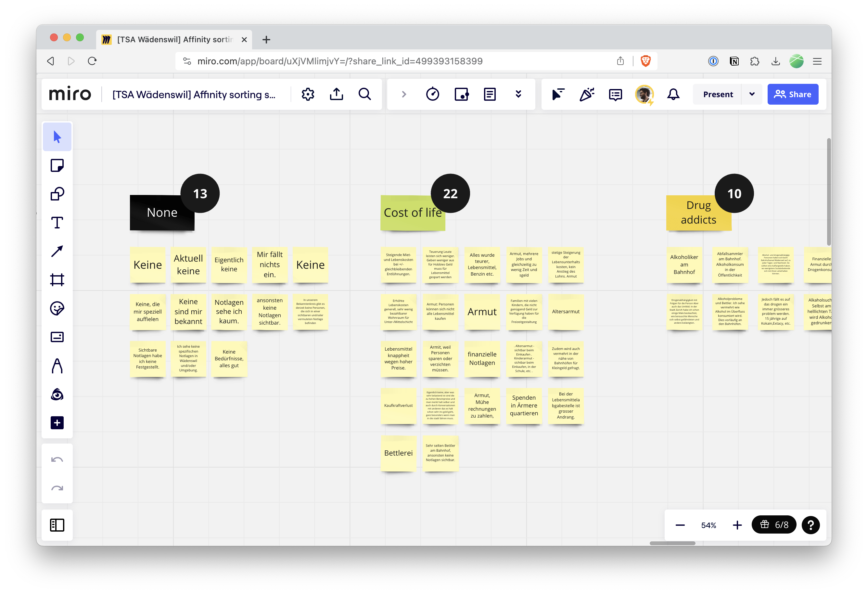
Task: Select the Connection line arrow tool
Action: coord(57,251)
